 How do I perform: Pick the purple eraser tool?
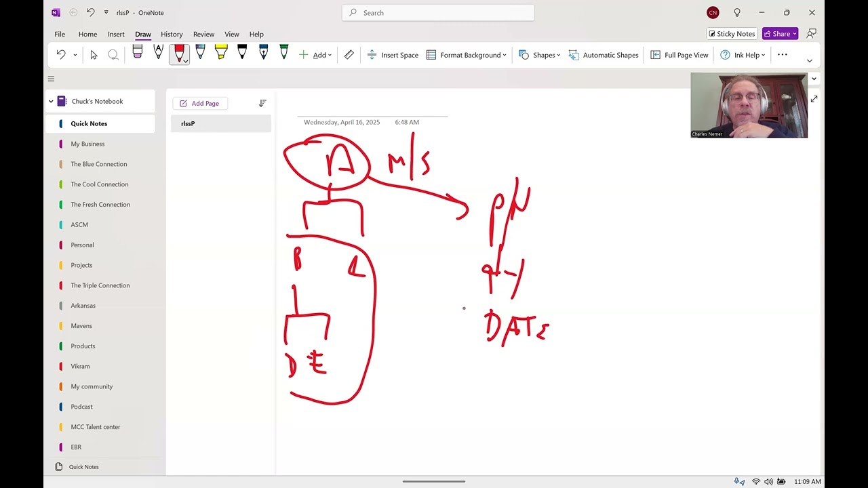pos(138,52)
